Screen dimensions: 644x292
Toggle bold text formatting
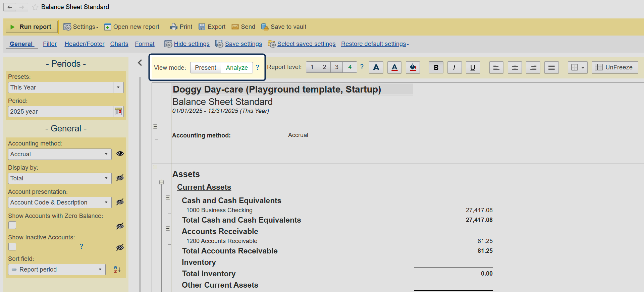pos(436,67)
